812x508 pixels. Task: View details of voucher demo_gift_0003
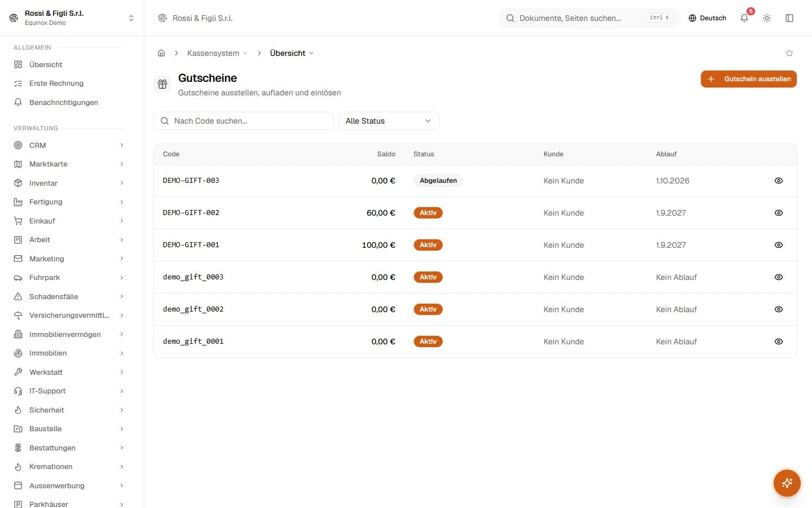tap(779, 277)
